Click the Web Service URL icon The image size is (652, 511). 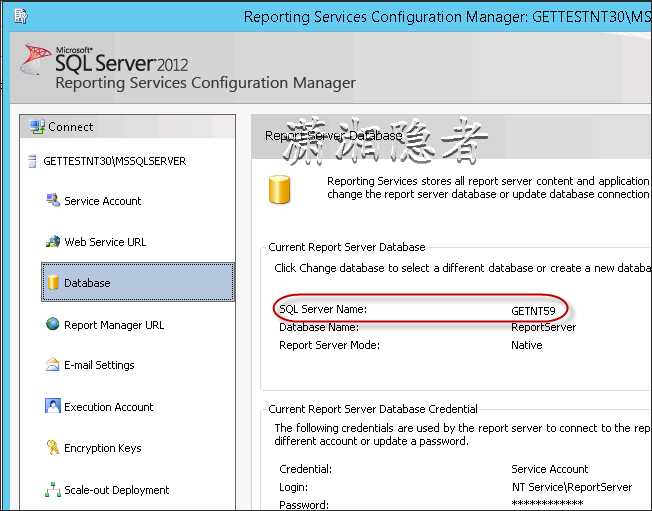coord(53,242)
